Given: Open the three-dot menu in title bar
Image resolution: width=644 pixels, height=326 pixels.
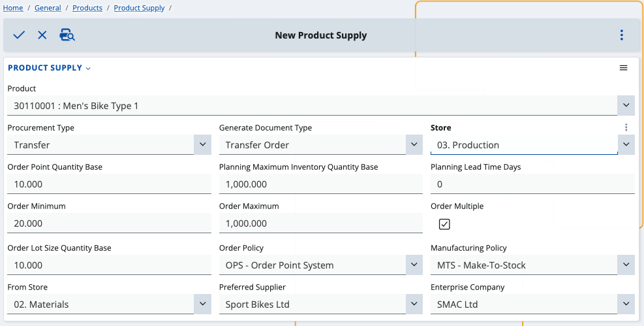Looking at the screenshot, I should (621, 35).
